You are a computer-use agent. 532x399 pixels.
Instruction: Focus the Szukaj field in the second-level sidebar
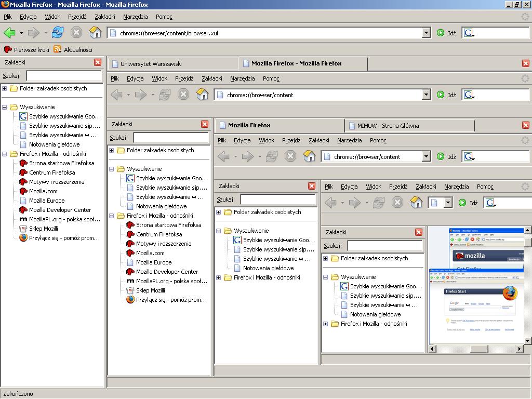[x=171, y=138]
